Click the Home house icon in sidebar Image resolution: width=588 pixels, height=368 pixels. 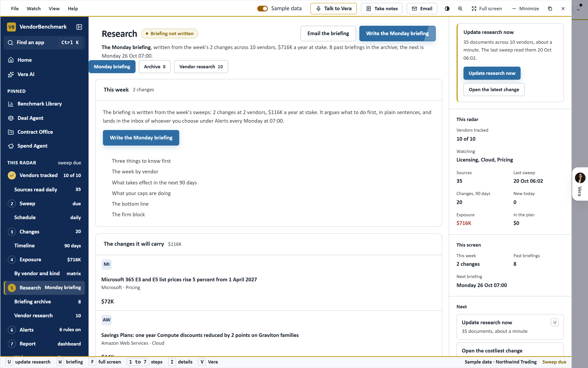click(x=11, y=60)
